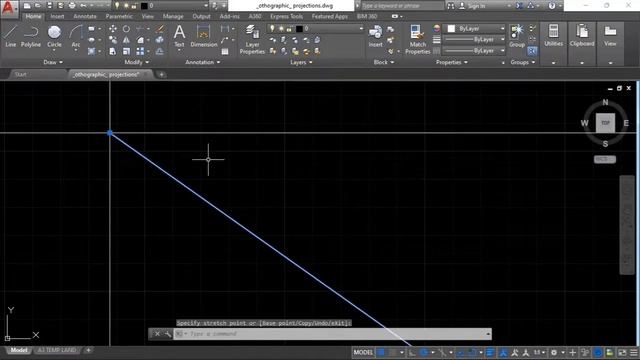Screen dimensions: 640x360
Task: Toggle grid display in status bar
Action: coord(381,352)
